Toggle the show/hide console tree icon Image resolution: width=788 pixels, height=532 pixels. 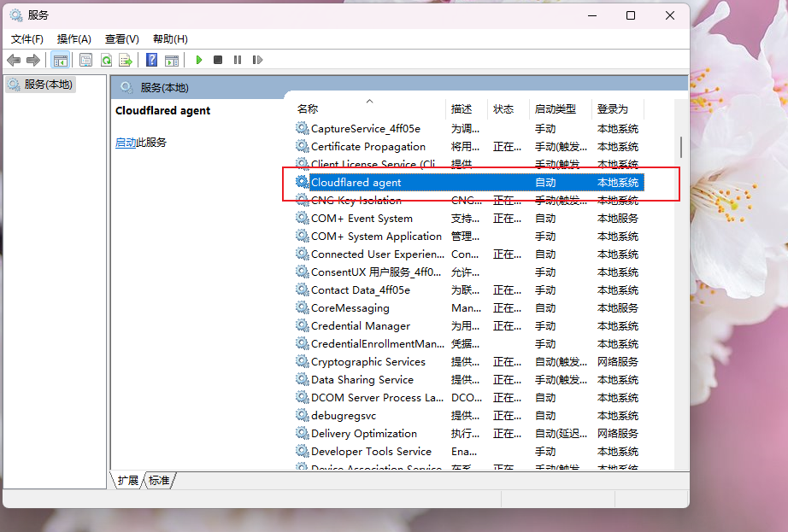[x=61, y=61]
